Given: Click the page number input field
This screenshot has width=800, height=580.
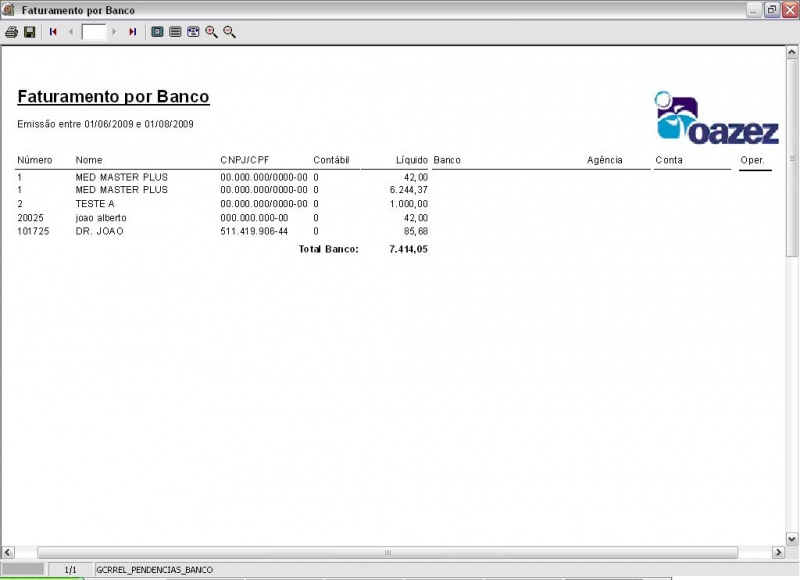Looking at the screenshot, I should tap(93, 32).
